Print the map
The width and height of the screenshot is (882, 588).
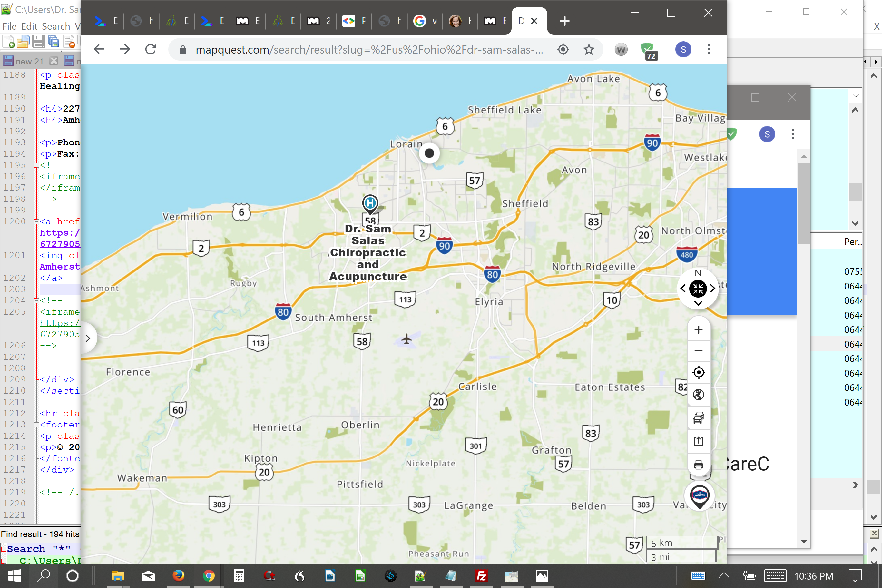pos(698,465)
